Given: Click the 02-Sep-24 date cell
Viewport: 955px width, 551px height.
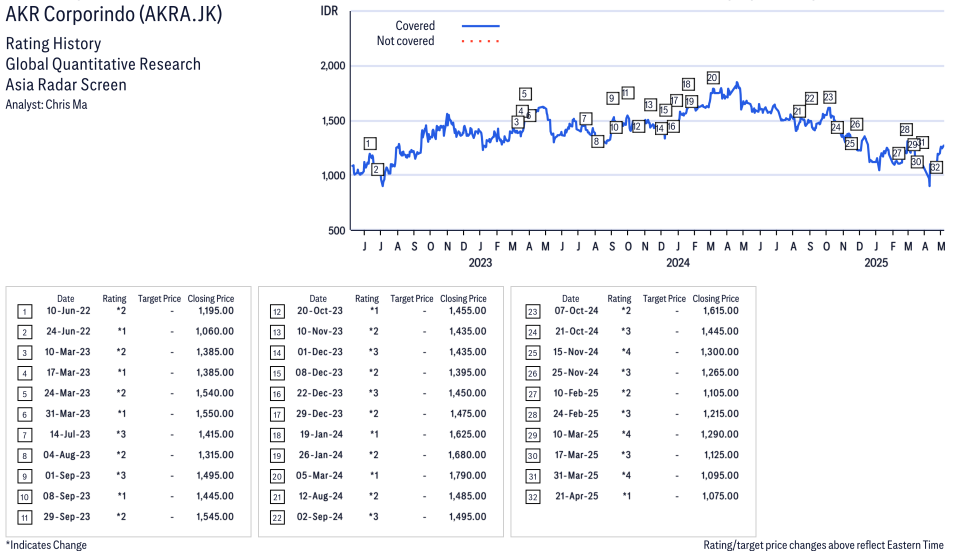Looking at the screenshot, I should pos(319,517).
